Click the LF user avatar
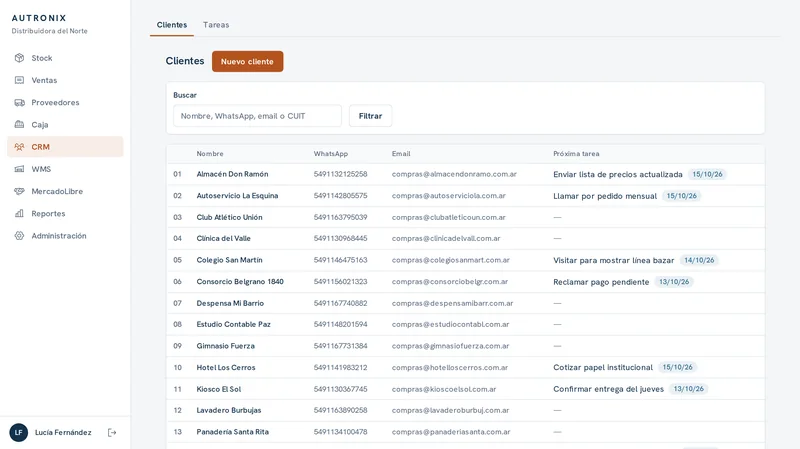The width and height of the screenshot is (800, 449). 19,433
